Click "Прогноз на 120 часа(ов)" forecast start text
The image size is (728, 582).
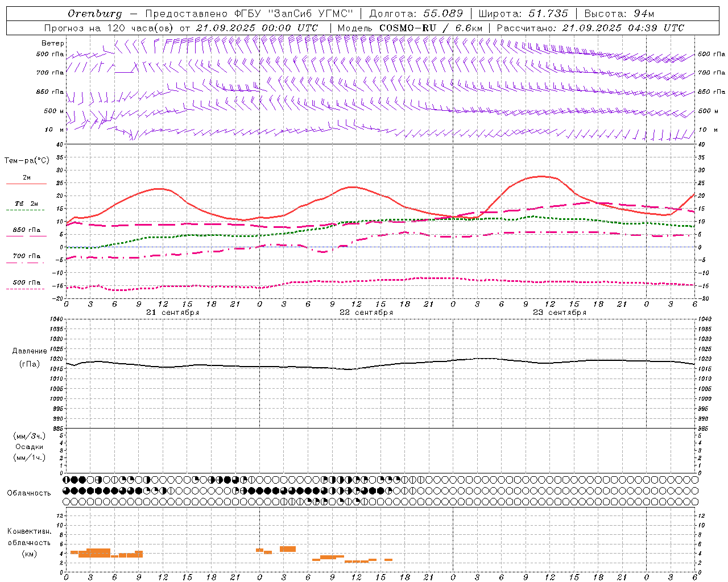(x=109, y=28)
